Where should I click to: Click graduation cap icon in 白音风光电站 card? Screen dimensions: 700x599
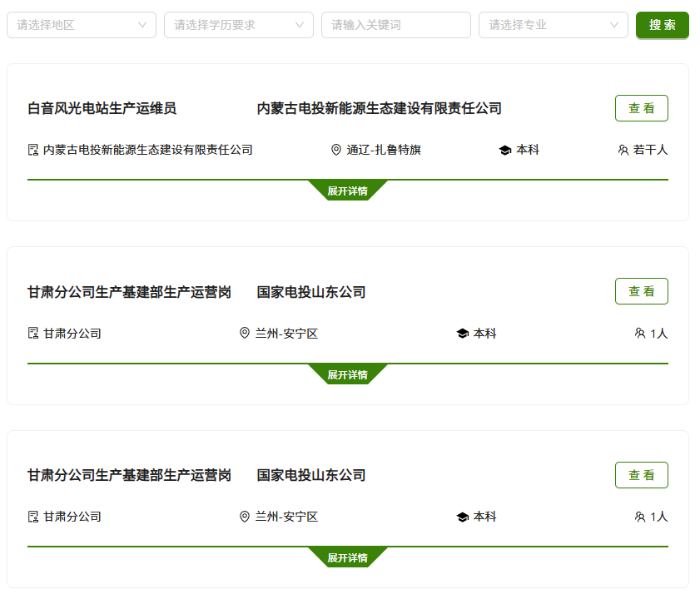tap(505, 150)
